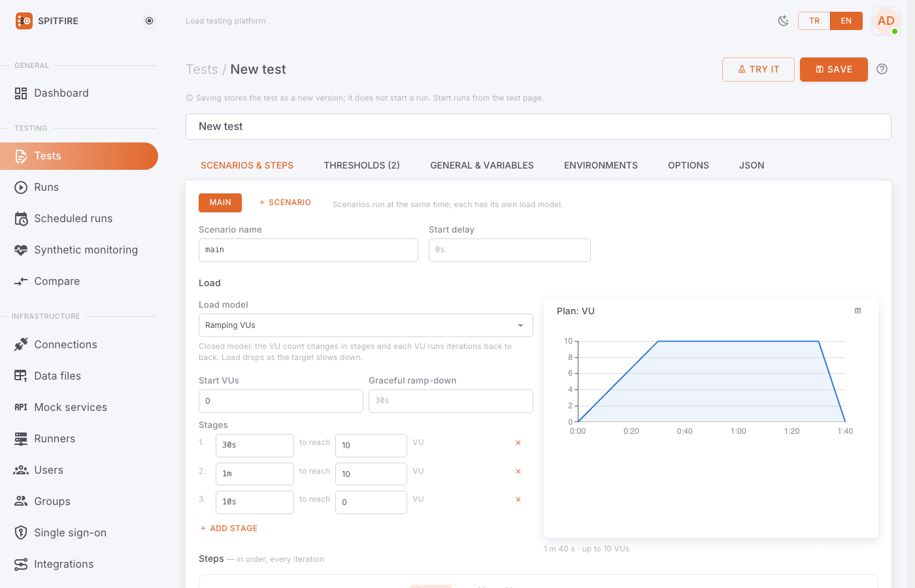Edit stage 2 duration 1m
Image resolution: width=915 pixels, height=588 pixels.
[x=255, y=474]
